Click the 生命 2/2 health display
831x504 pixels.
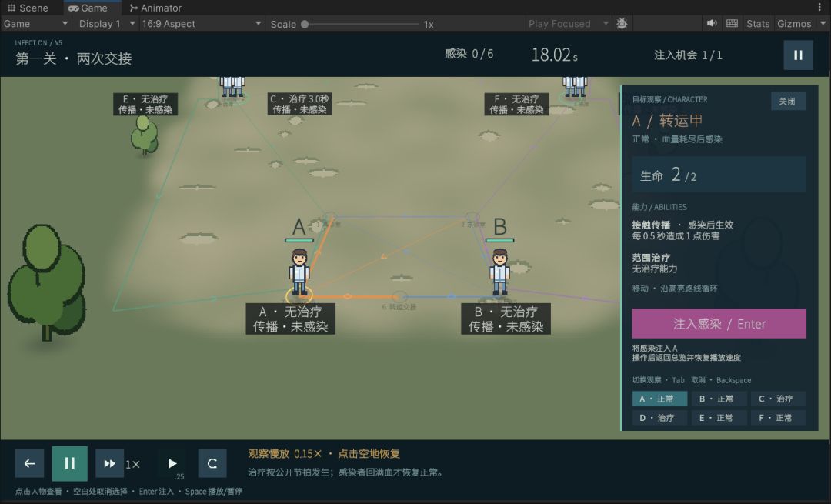719,175
